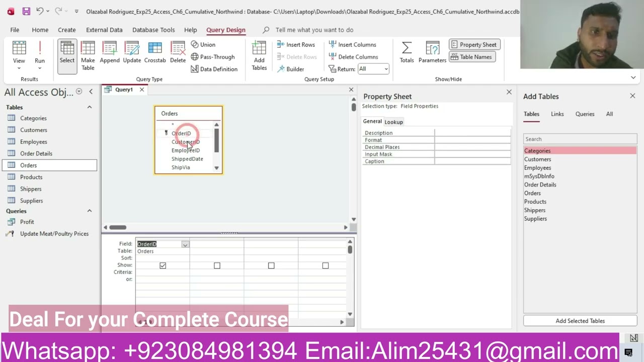
Task: Close the Property Sheet pane
Action: click(509, 92)
